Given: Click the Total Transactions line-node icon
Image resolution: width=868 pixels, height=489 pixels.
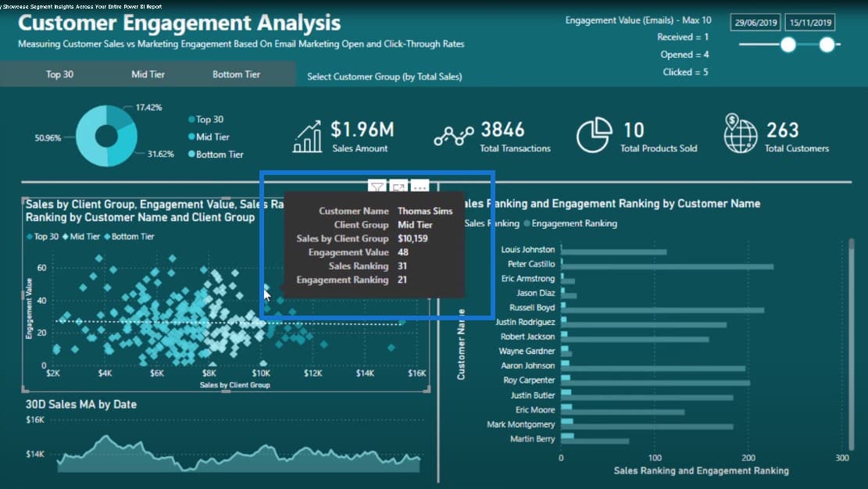Looking at the screenshot, I should (453, 135).
